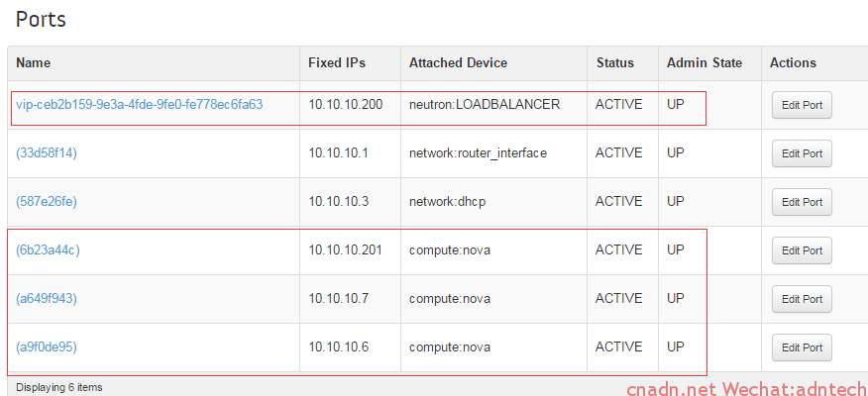Click the neutron:LOADBALANCER attached device cell
868x396 pixels.
pyautogui.click(x=485, y=104)
